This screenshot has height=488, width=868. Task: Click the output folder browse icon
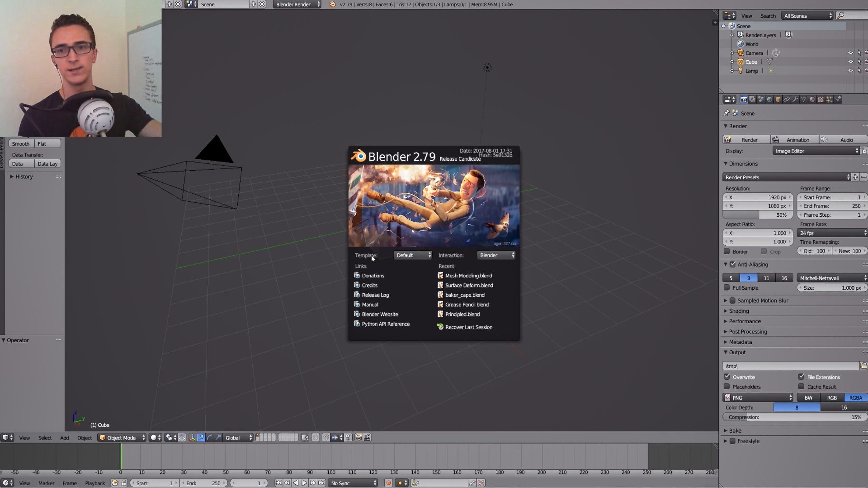tap(863, 366)
